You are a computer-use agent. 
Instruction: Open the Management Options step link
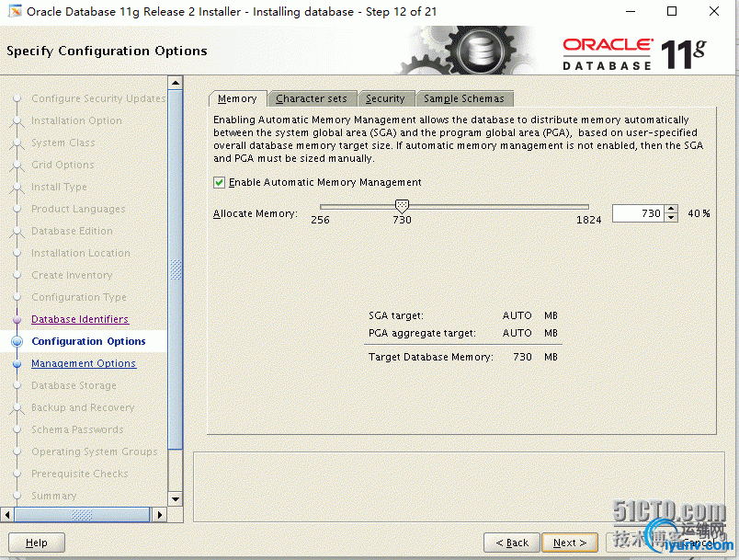click(84, 363)
